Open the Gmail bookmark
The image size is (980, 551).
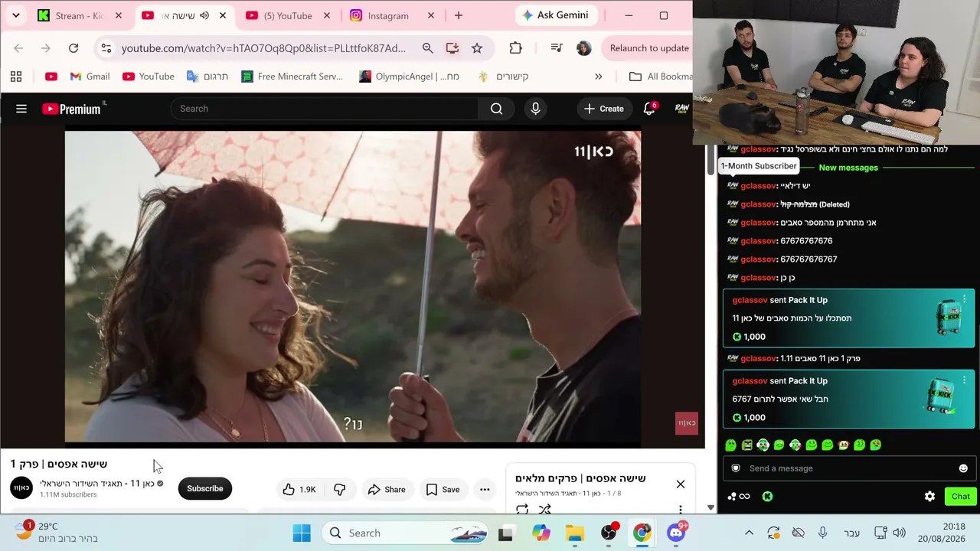[90, 77]
